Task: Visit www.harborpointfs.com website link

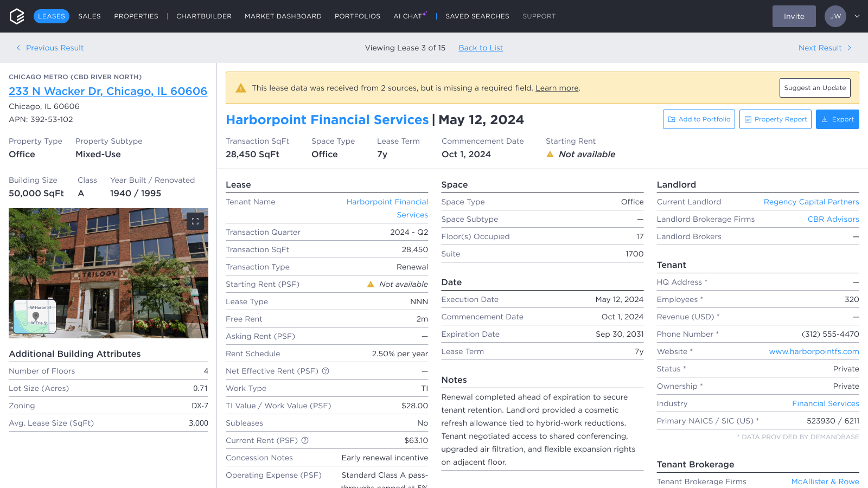Action: (814, 351)
